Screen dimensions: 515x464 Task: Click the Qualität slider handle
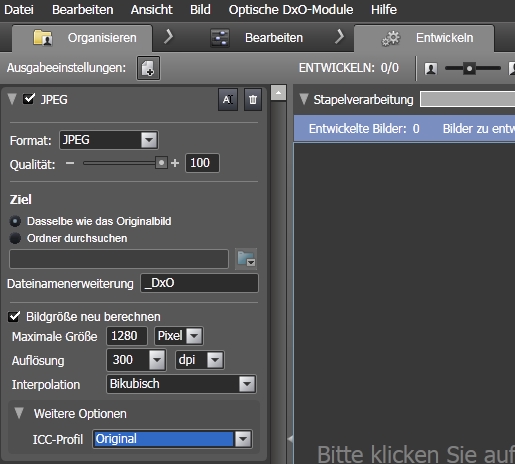(161, 163)
